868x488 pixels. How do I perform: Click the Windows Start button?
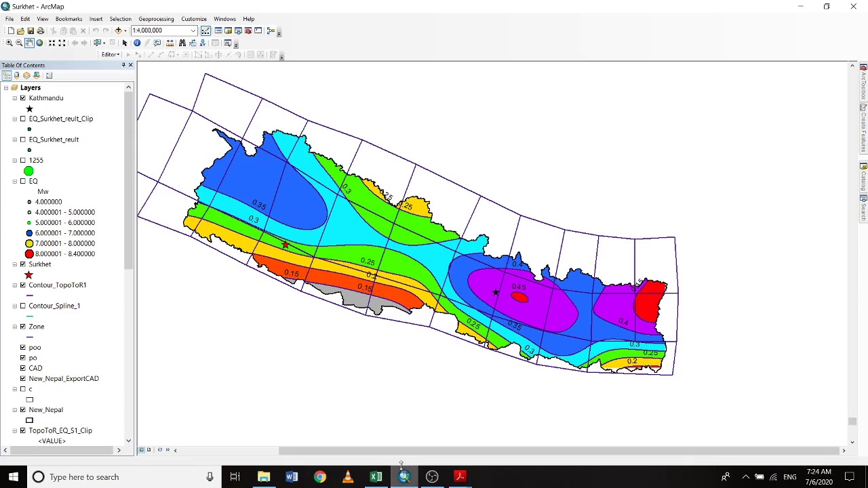(x=13, y=476)
